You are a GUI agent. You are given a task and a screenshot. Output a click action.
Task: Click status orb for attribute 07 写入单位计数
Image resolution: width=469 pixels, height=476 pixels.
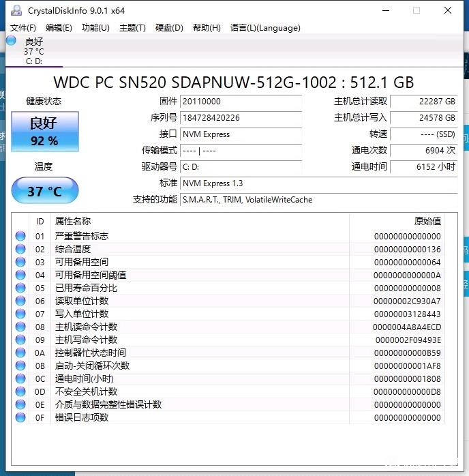tap(20, 314)
